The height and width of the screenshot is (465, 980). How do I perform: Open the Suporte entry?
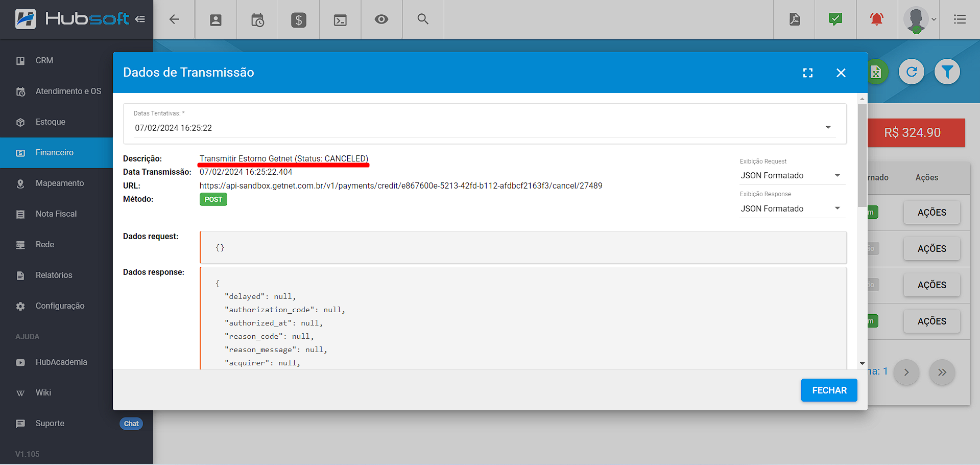50,424
